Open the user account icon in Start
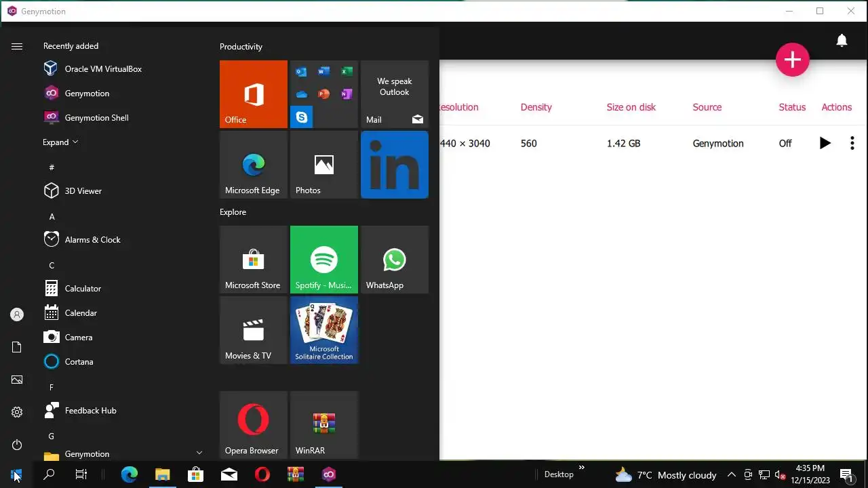868x488 pixels. (17, 314)
